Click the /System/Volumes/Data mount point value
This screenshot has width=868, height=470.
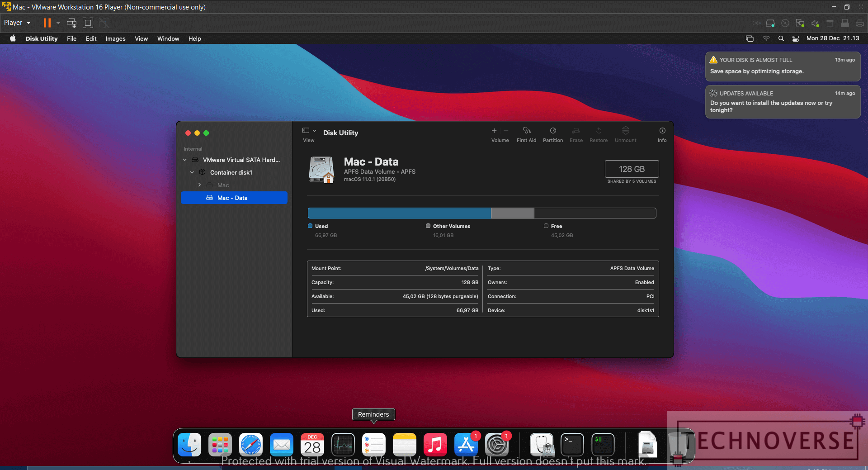[452, 268]
